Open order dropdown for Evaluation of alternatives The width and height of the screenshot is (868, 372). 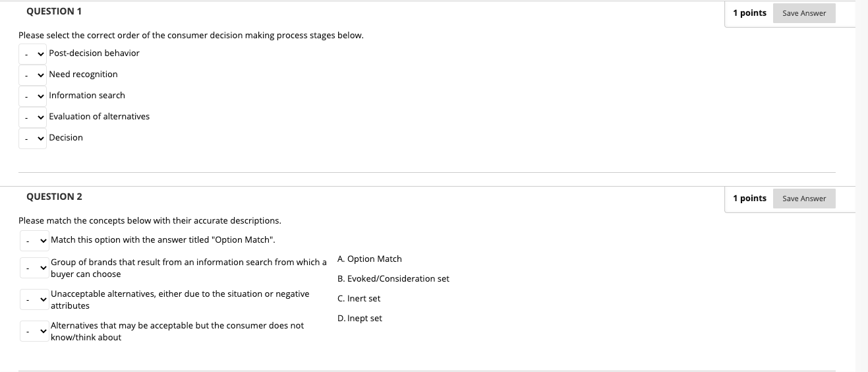coord(33,117)
